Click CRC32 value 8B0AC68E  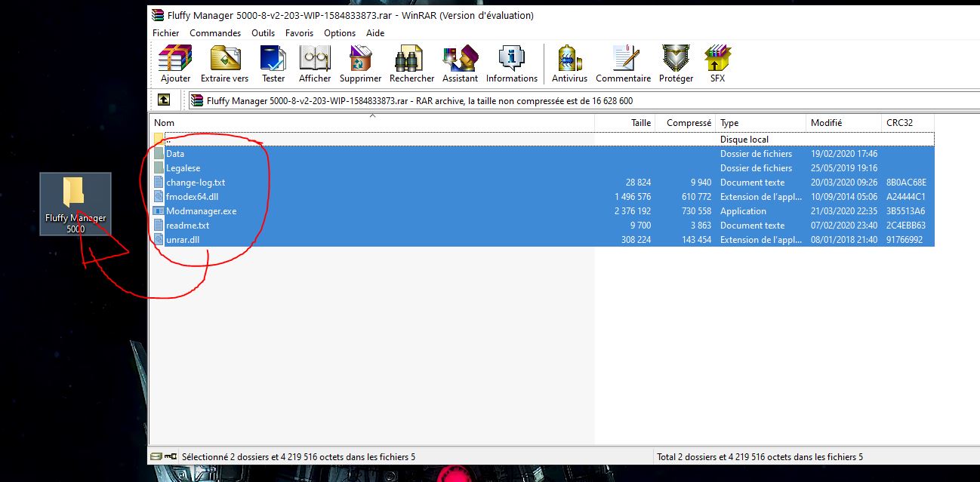coord(906,183)
